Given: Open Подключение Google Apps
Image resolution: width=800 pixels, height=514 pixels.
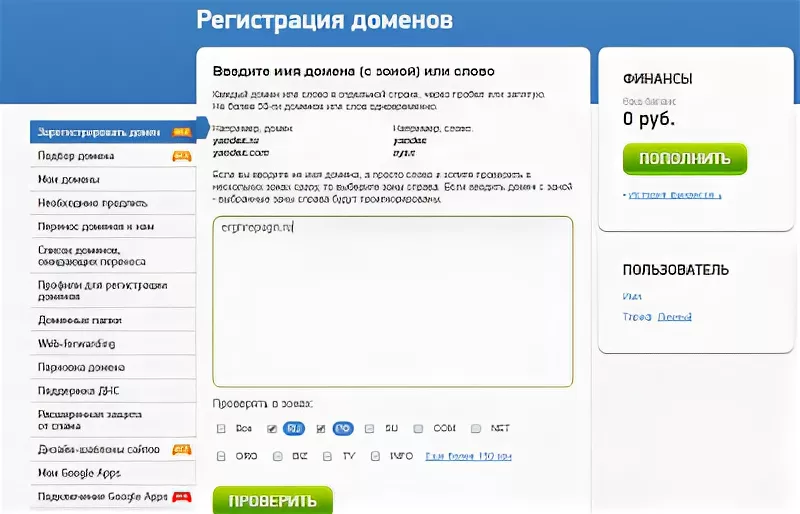Looking at the screenshot, I should click(113, 497).
